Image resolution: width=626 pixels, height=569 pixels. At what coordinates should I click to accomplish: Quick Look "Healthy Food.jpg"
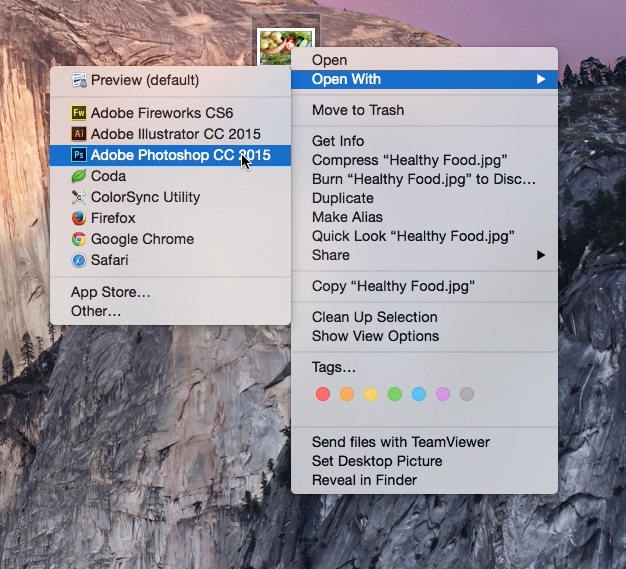coord(424,236)
